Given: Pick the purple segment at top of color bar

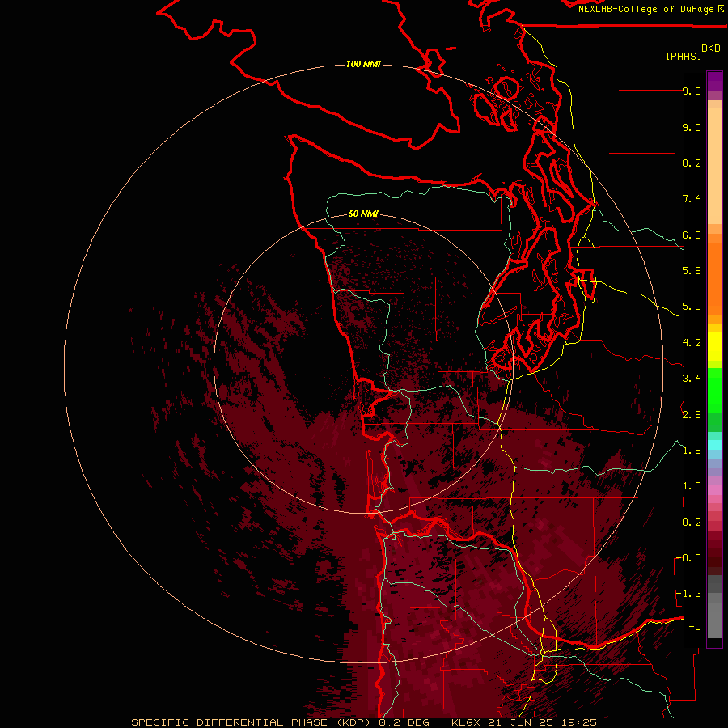Looking at the screenshot, I should (714, 81).
